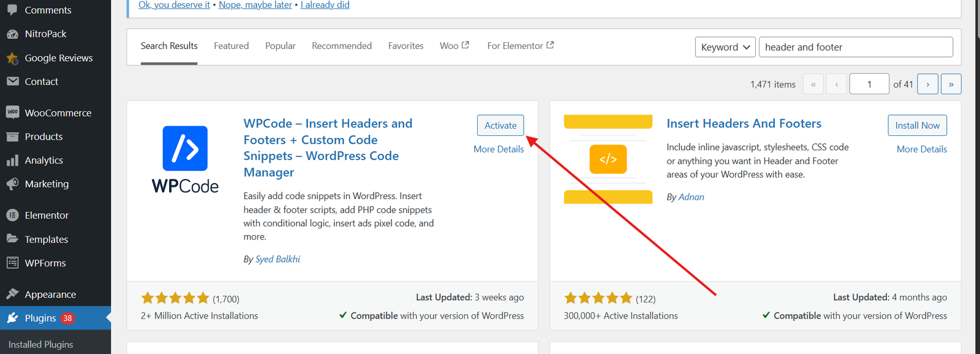Image resolution: width=980 pixels, height=354 pixels.
Task: Click the Products box icon
Action: click(x=12, y=137)
